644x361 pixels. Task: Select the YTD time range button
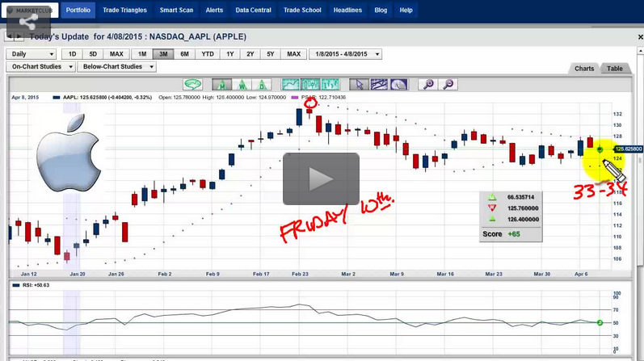[208, 54]
